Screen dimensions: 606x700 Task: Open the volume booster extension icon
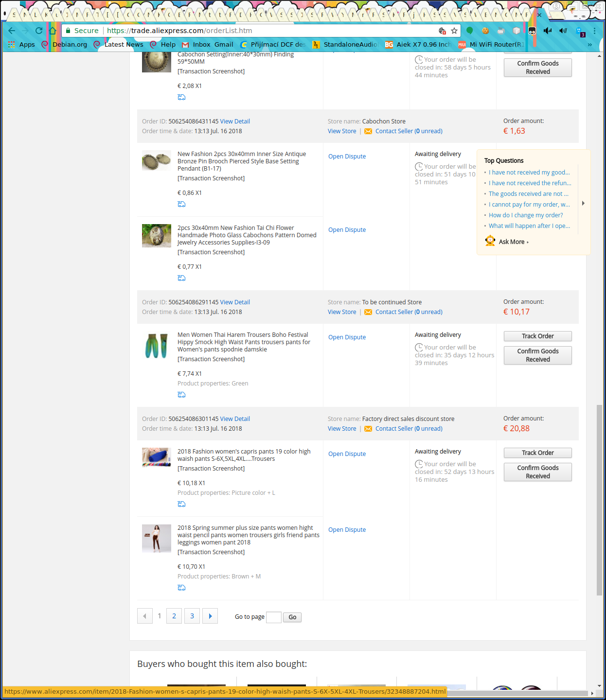click(548, 31)
